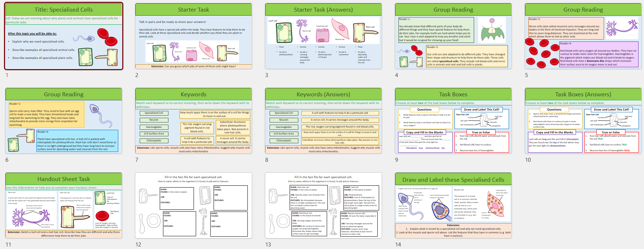
Task: Click the 'Keywords' matching slide thumbnail
Action: tap(193, 121)
